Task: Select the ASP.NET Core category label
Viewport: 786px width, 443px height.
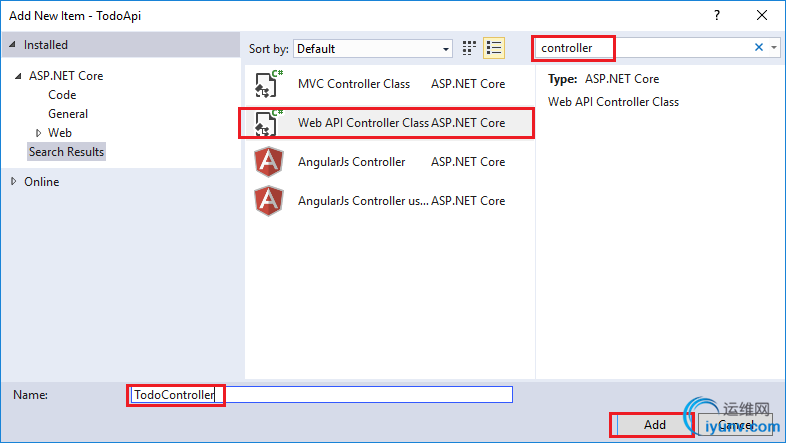Action: point(66,76)
